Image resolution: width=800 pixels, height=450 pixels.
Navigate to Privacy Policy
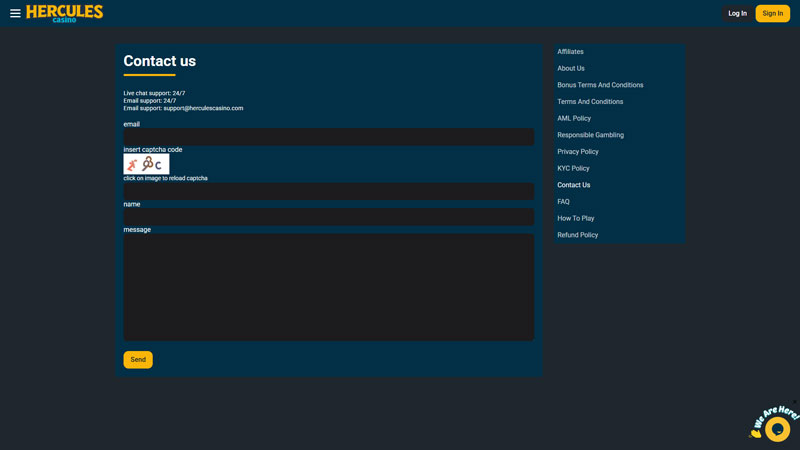(578, 152)
